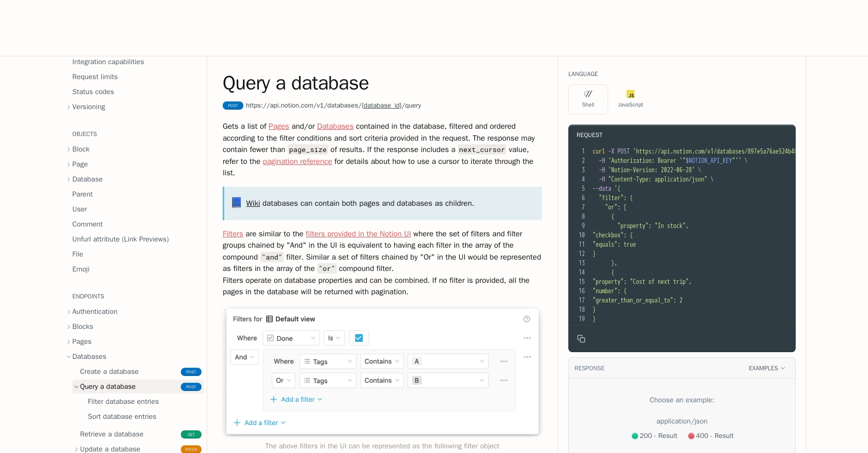Select the JavaScript language icon

point(630,94)
